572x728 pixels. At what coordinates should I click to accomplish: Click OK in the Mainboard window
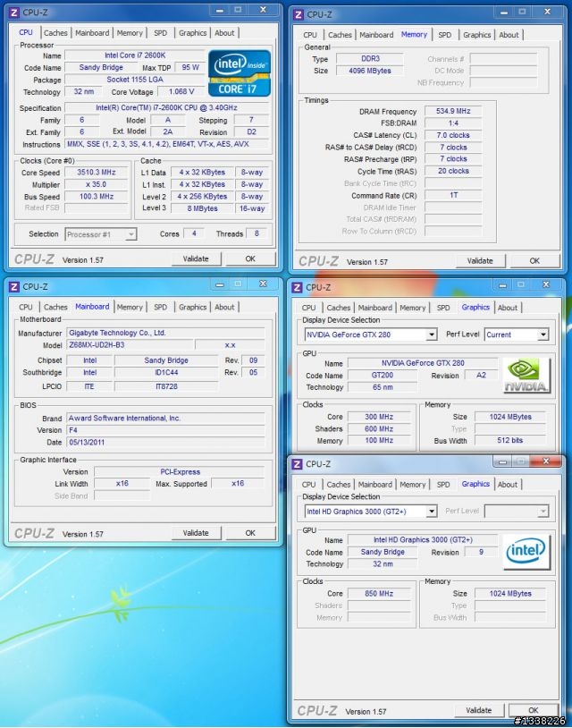click(250, 532)
